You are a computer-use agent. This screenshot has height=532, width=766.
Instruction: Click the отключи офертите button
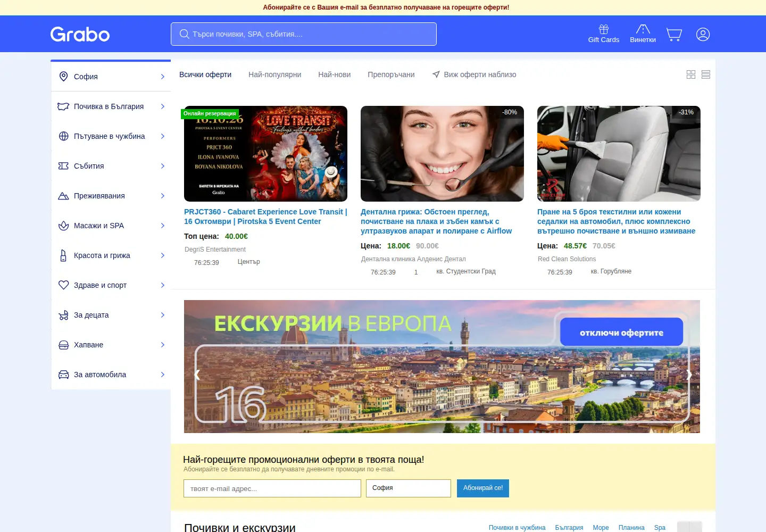point(621,332)
